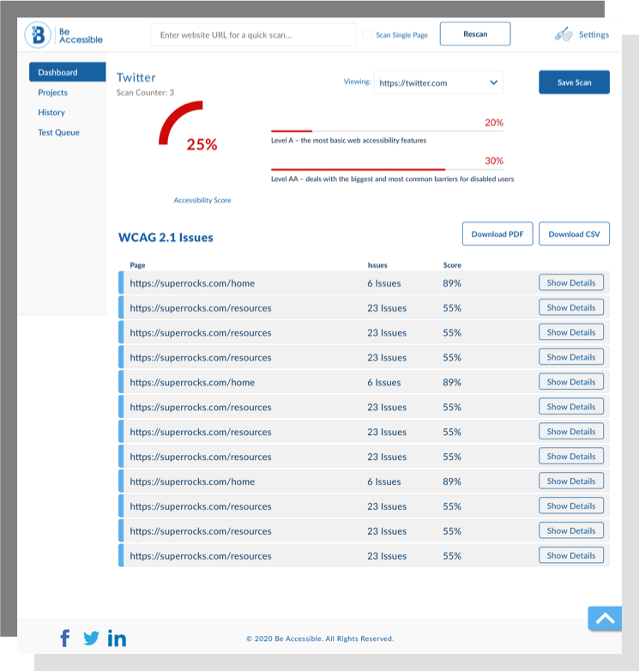Click the copyright 2020 Be Accessible text

320,639
